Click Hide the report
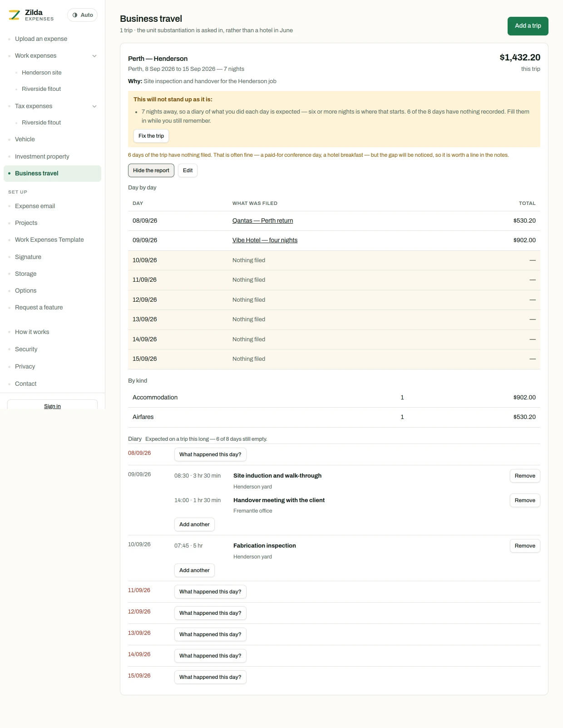This screenshot has height=728, width=563. pyautogui.click(x=151, y=170)
